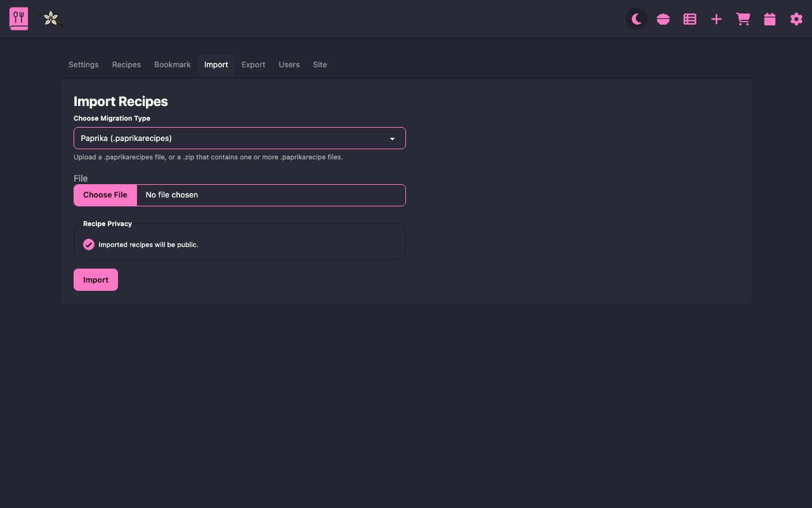Open the cookbooks bowl icon
Screen dimensions: 812x508
pos(664,19)
